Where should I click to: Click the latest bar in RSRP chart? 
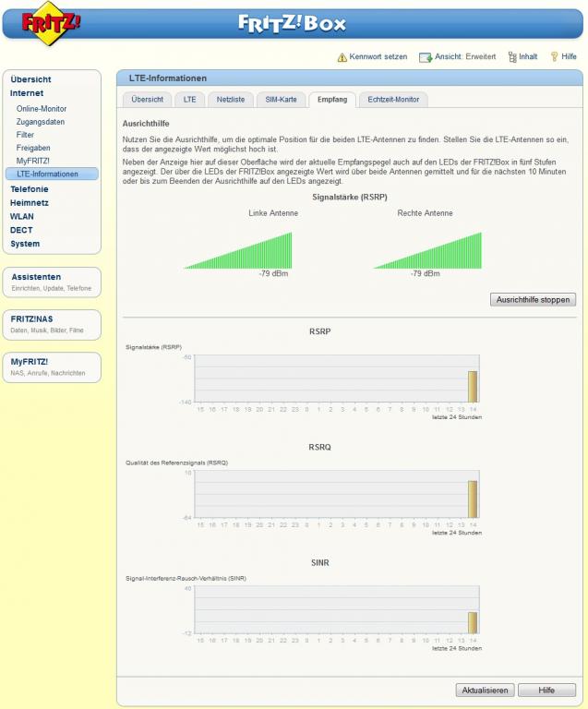473,387
